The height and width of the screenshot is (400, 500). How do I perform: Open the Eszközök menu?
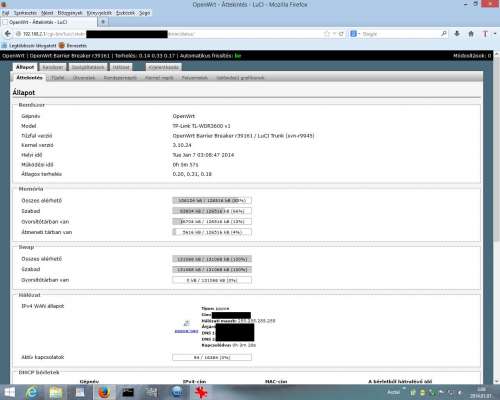(x=125, y=13)
